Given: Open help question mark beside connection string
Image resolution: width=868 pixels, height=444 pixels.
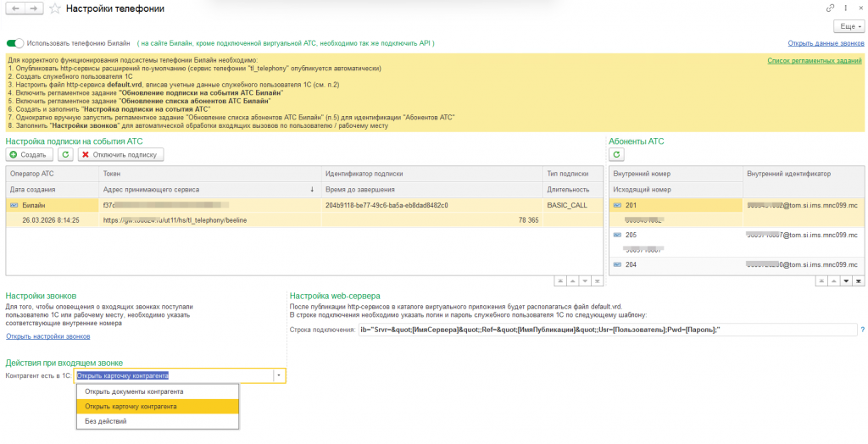Looking at the screenshot, I should (x=862, y=330).
